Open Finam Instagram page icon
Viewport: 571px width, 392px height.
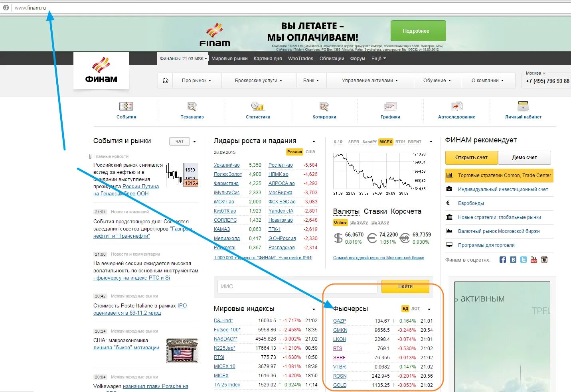tap(544, 260)
